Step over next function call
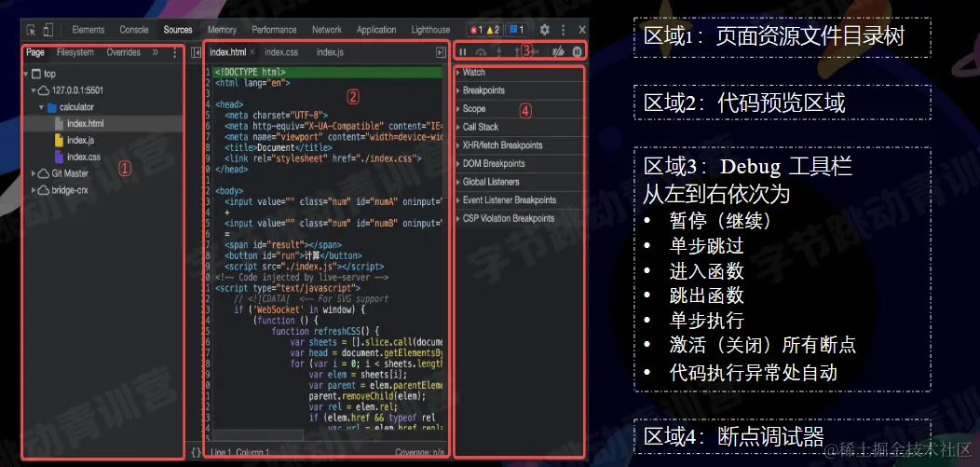Viewport: 980px width, 467px height. (x=481, y=52)
